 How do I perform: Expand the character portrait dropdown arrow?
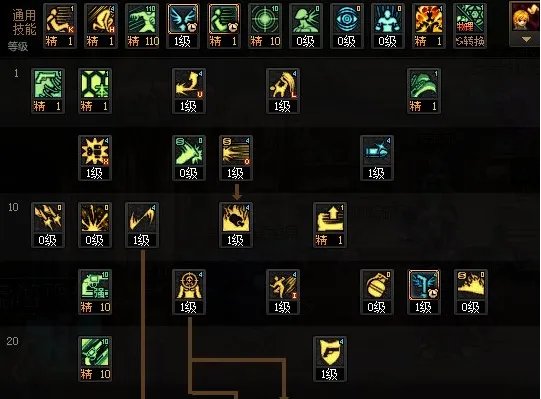(526, 40)
